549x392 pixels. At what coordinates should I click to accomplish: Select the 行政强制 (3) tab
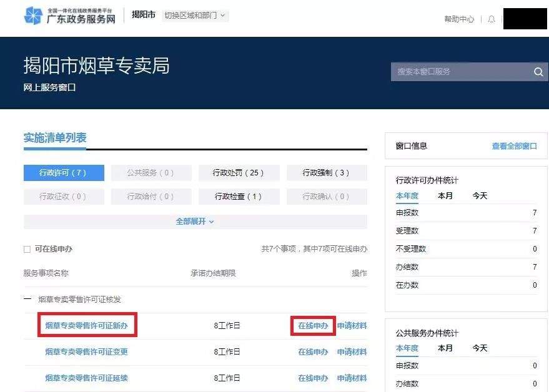pos(327,172)
